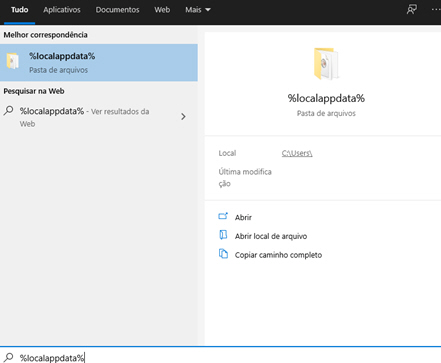Viewport: 441px width, 363px height.
Task: Click the Última modificação label
Action: (x=245, y=178)
